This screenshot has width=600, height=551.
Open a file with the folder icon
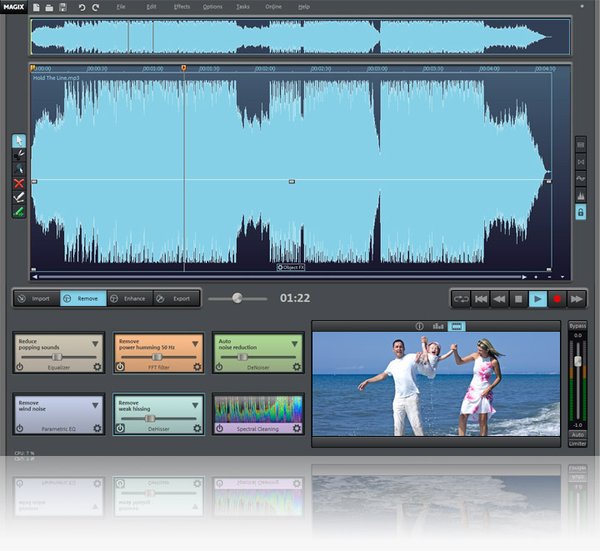[49, 7]
